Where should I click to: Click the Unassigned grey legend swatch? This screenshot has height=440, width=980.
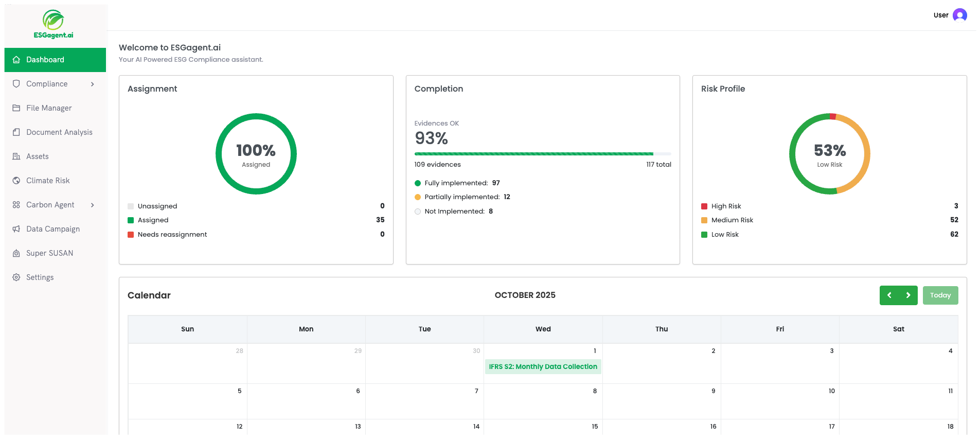[131, 206]
